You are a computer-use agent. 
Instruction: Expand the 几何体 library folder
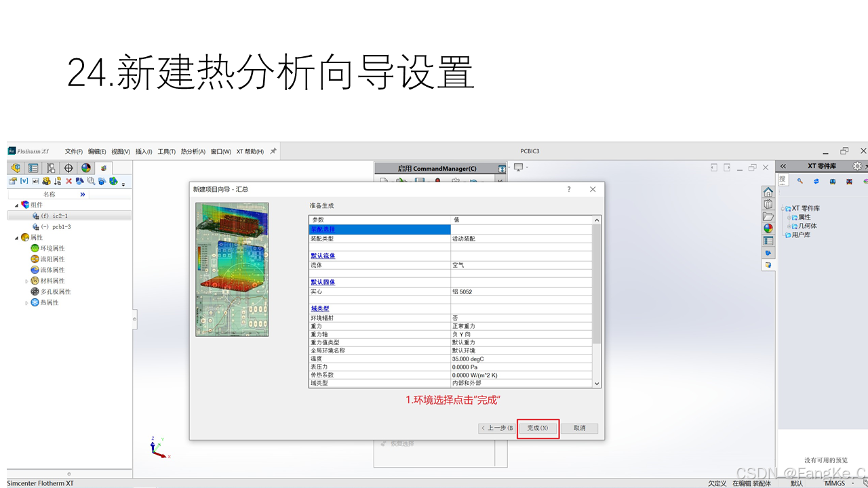[x=789, y=226]
